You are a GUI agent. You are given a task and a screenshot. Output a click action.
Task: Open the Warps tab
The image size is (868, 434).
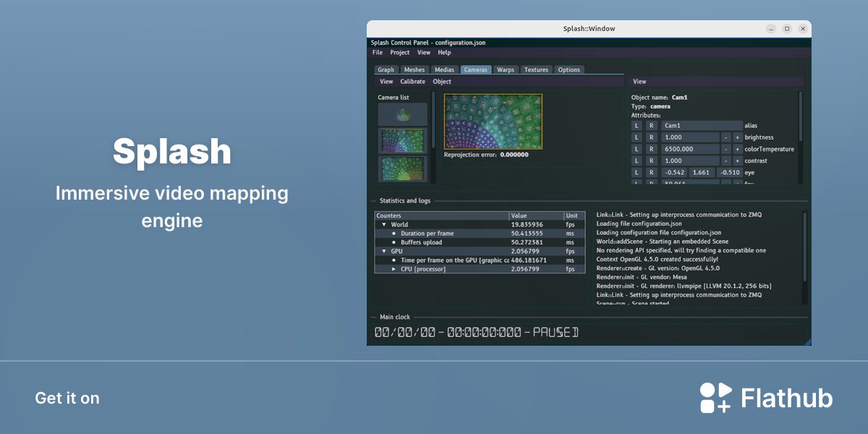coord(506,70)
